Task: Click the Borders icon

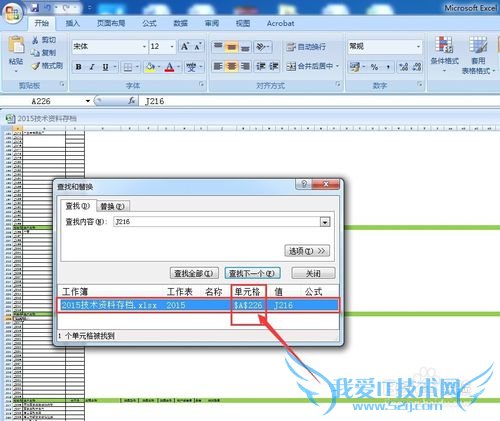Action: (128, 67)
